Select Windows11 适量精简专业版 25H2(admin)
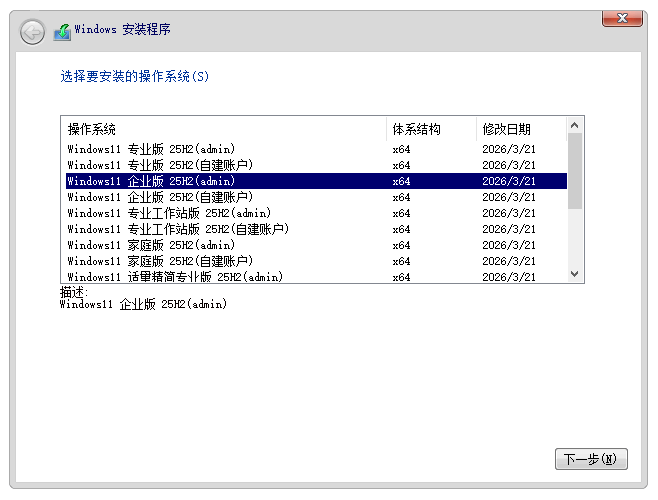658x500 pixels. [x=316, y=276]
